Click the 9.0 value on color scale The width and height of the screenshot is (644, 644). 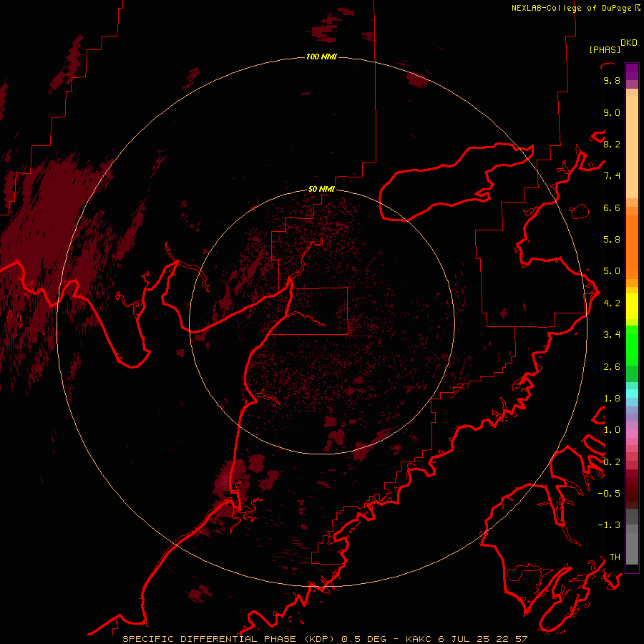612,113
